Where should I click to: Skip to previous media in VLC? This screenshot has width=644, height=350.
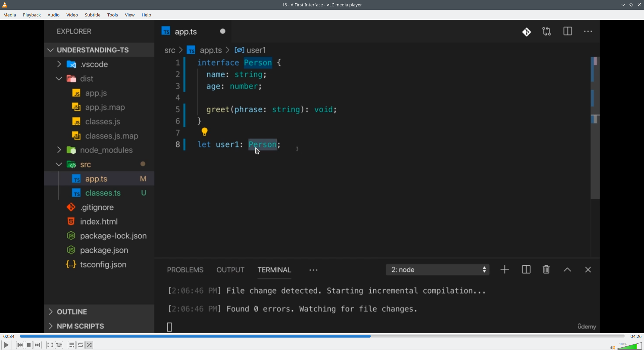pyautogui.click(x=20, y=345)
